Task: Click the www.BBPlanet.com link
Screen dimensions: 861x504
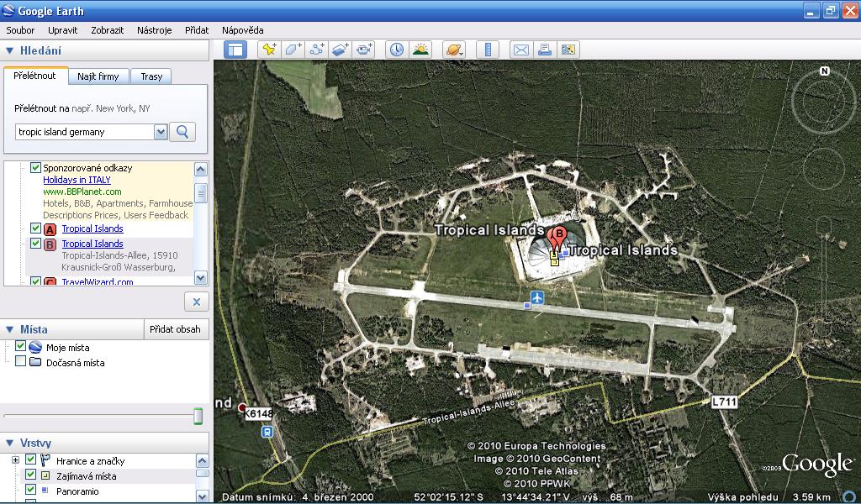Action: 82,192
